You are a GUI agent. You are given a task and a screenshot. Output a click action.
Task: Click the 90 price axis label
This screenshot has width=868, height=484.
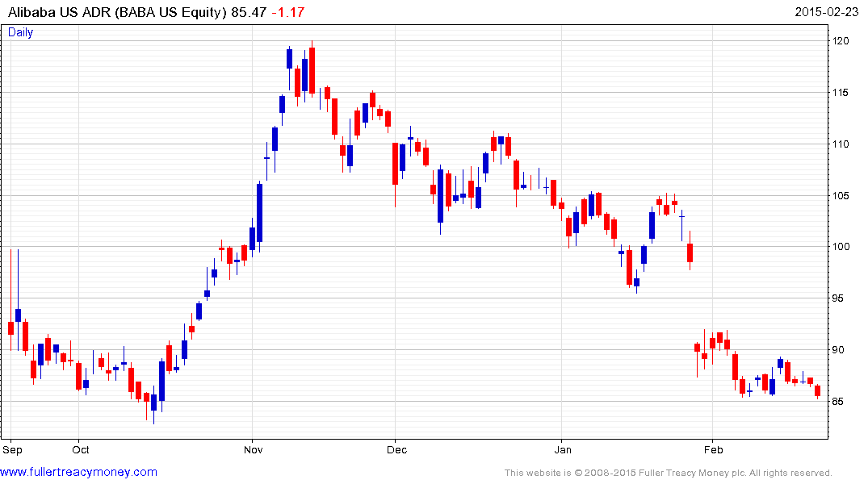point(838,349)
